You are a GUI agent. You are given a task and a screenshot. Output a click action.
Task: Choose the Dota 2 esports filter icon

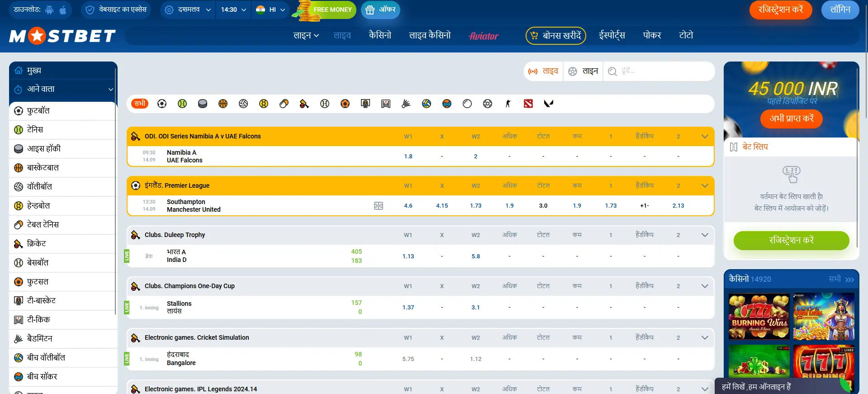[x=528, y=104]
